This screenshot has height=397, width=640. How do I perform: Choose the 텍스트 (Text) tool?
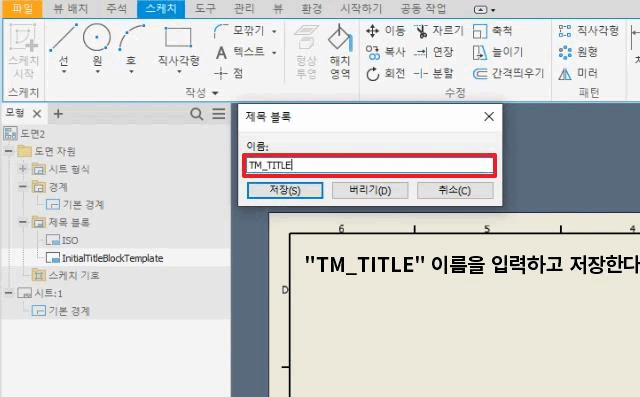point(240,52)
